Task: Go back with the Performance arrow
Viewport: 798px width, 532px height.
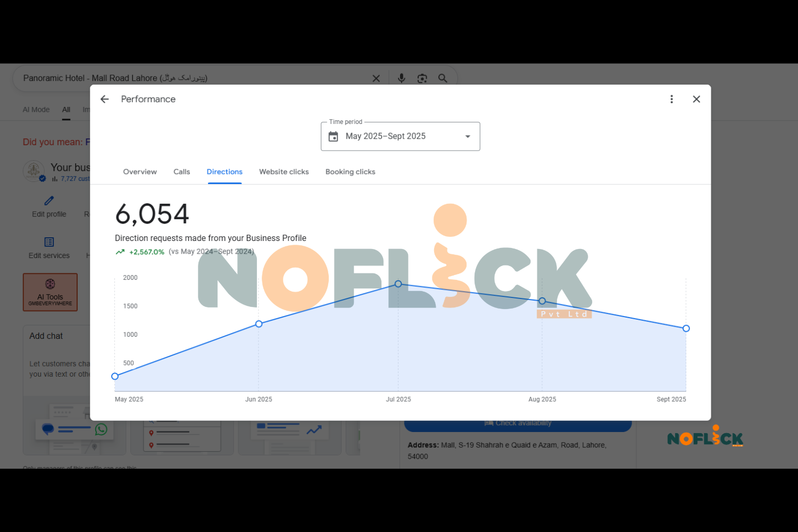Action: click(x=105, y=99)
